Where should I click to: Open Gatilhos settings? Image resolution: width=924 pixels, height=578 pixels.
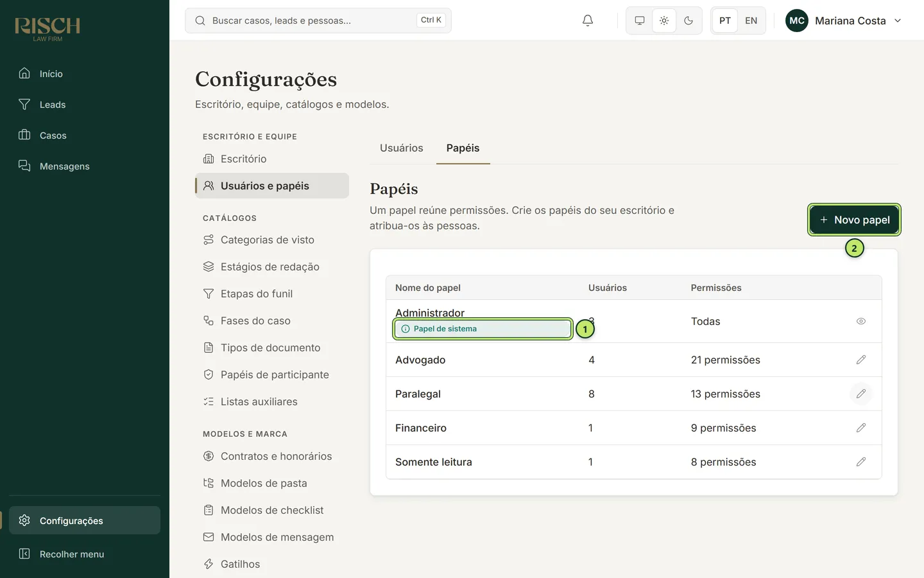click(272, 565)
